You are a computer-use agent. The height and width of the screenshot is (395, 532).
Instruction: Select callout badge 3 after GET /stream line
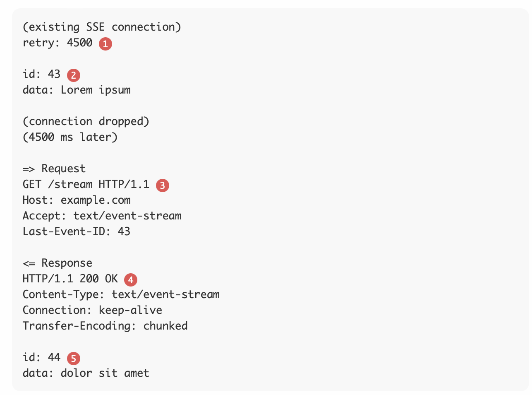click(163, 185)
